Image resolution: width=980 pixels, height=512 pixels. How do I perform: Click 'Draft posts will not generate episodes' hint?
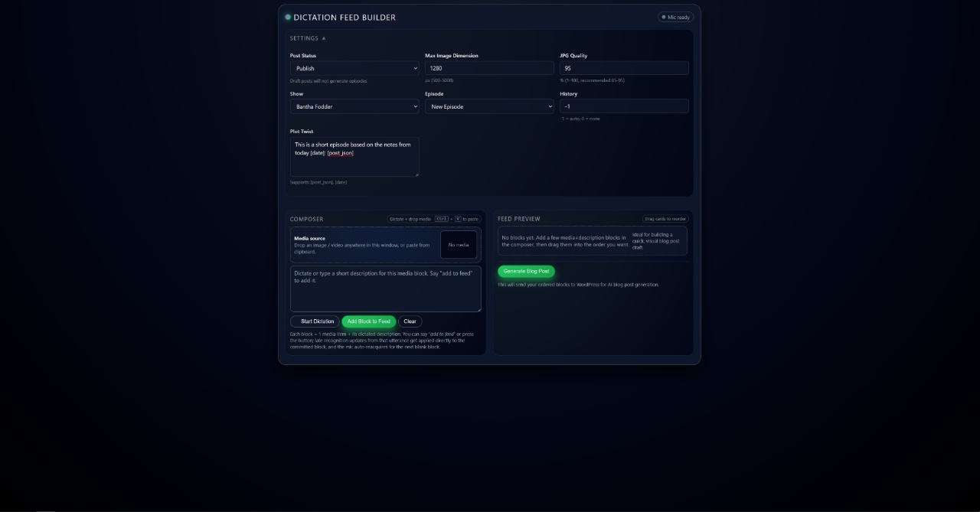click(x=328, y=80)
